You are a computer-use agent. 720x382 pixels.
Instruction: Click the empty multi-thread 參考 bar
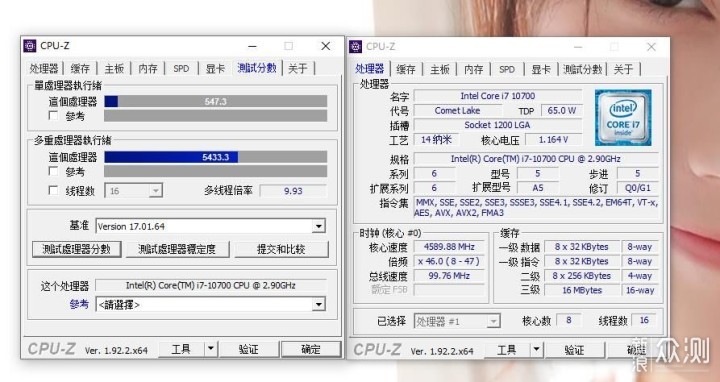(216, 172)
